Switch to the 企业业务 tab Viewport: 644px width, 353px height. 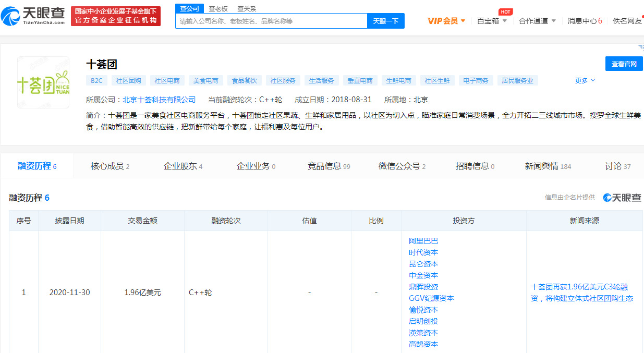pos(256,166)
